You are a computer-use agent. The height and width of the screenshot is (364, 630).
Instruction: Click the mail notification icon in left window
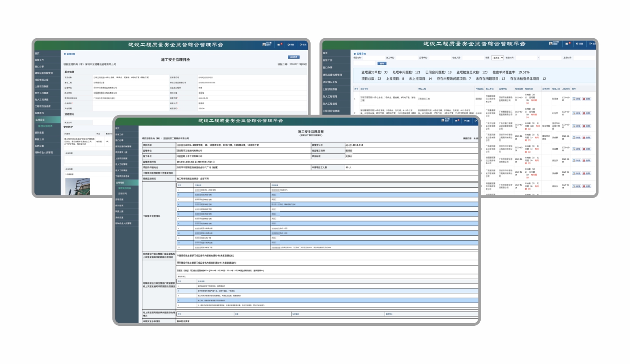click(279, 44)
